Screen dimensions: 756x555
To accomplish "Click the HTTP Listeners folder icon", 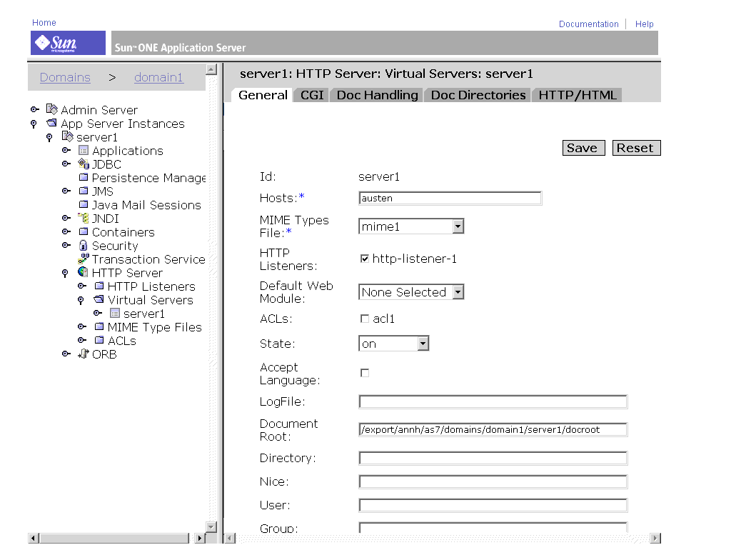I will [x=99, y=286].
